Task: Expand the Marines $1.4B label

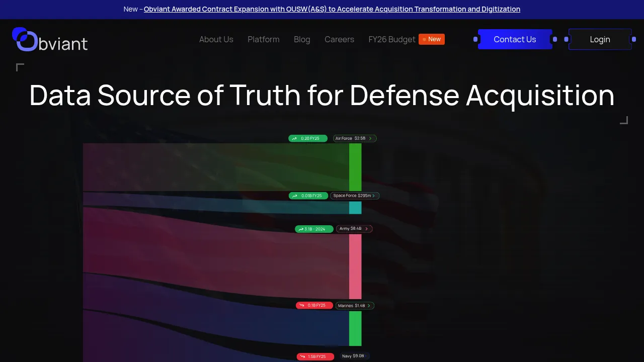Action: [x=355, y=306]
